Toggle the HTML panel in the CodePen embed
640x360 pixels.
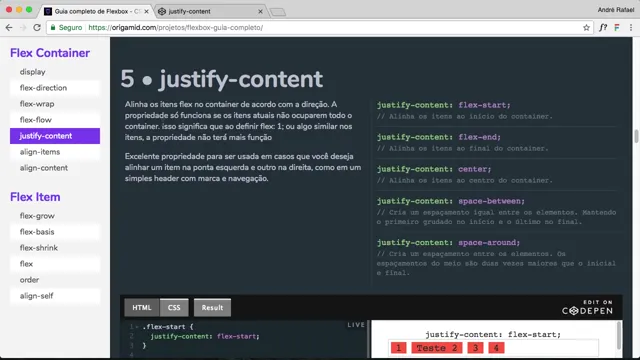click(142, 307)
